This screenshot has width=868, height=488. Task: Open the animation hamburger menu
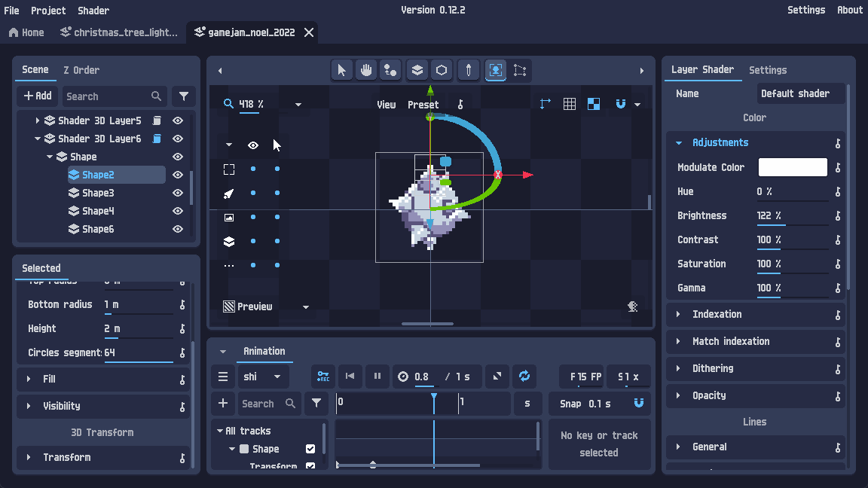223,377
